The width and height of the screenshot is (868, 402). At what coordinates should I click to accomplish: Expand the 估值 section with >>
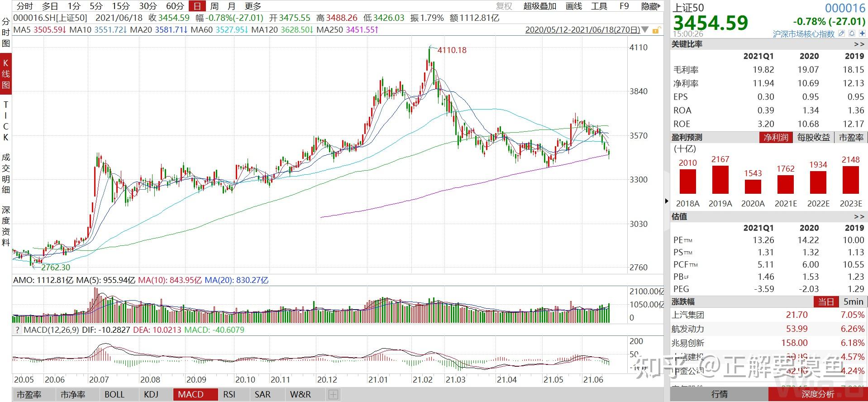point(859,216)
